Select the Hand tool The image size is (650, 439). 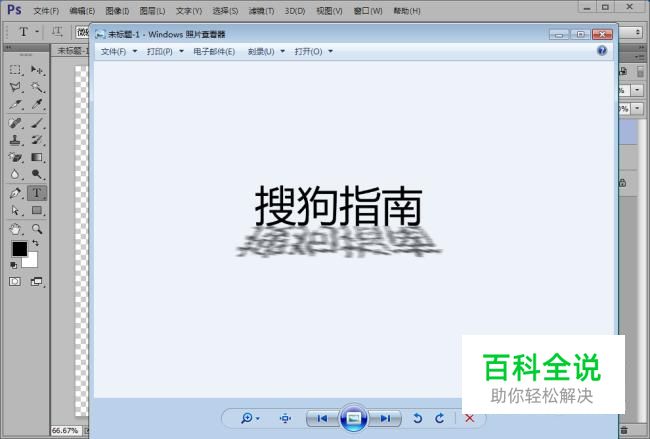[15, 228]
